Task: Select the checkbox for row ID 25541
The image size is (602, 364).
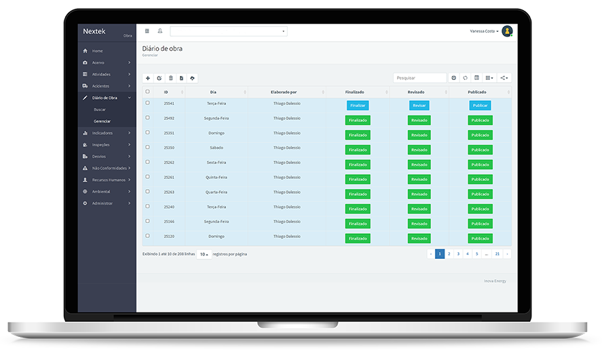Action: pos(147,103)
